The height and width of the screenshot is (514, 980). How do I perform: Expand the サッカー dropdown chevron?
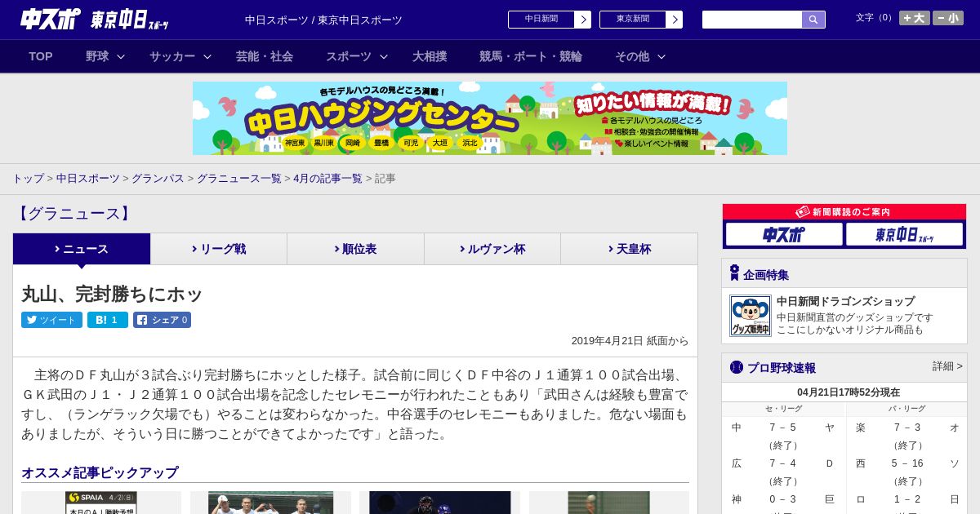pos(207,56)
